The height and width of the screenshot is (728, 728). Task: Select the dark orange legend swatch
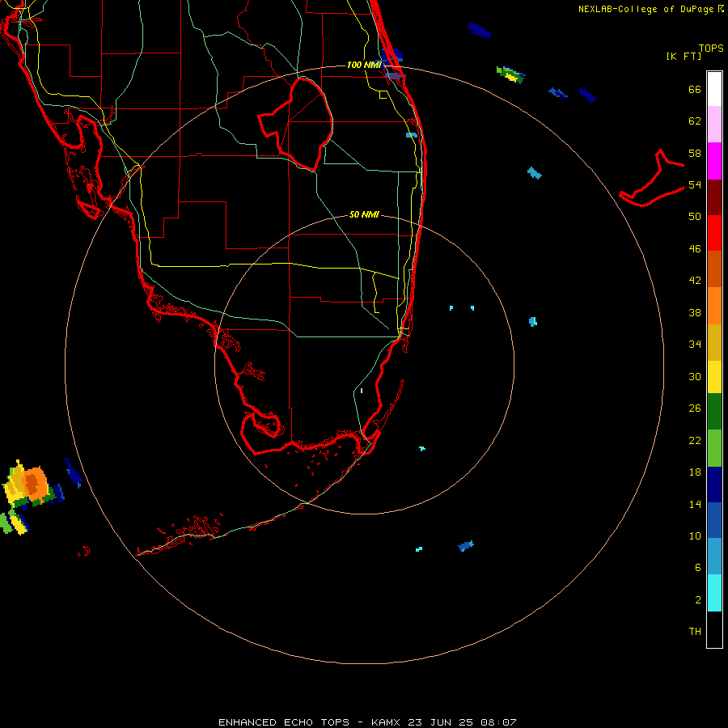pyautogui.click(x=714, y=269)
